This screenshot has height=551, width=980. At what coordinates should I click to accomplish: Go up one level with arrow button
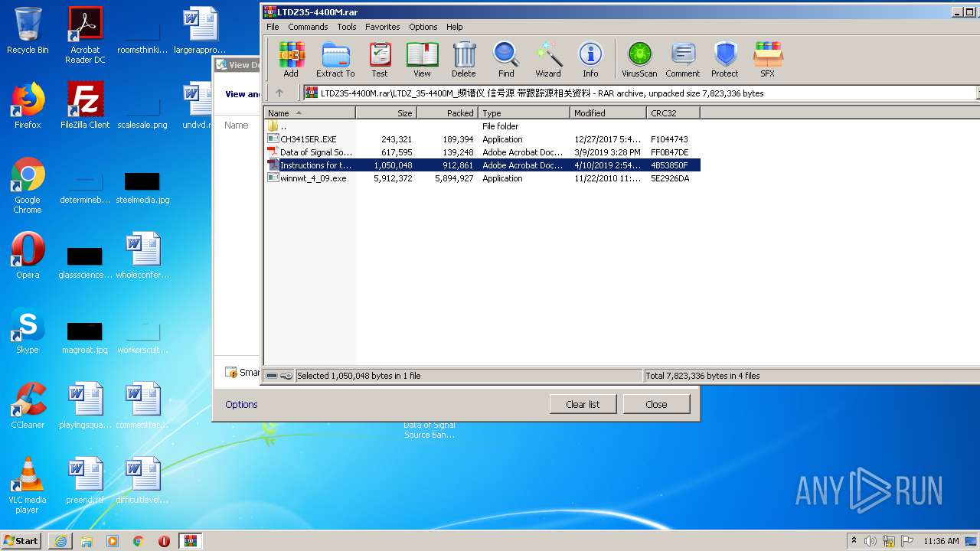coord(279,93)
